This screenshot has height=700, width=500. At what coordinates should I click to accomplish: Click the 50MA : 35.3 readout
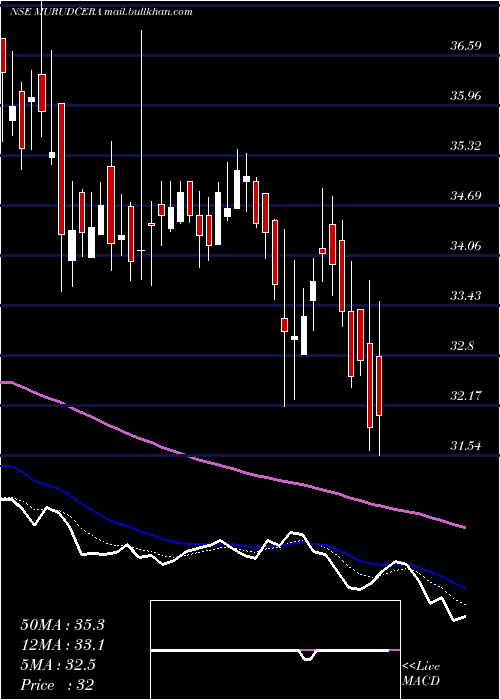point(62,625)
